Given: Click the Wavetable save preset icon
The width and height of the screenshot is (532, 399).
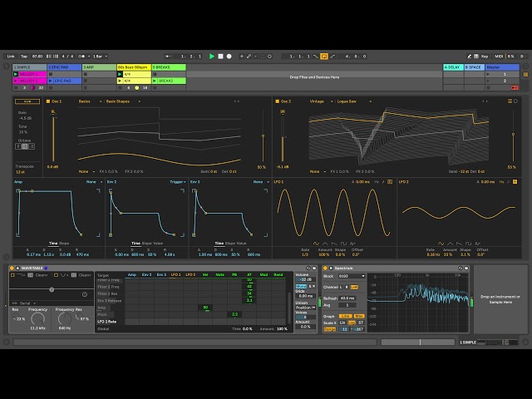Looking at the screenshot, I should (x=314, y=268).
